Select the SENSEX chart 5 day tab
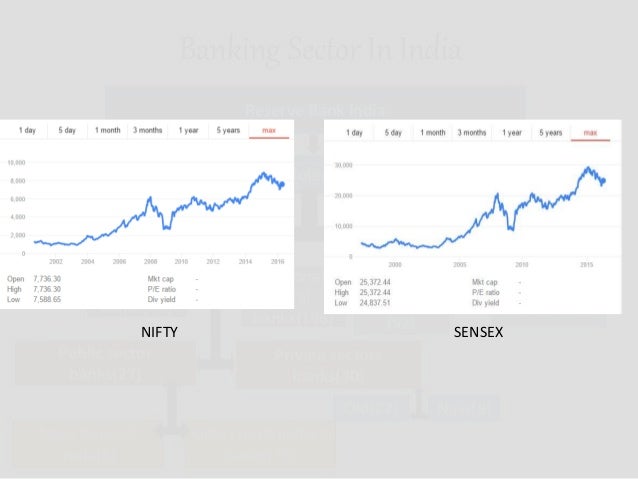This screenshot has width=638, height=479. coord(393,133)
